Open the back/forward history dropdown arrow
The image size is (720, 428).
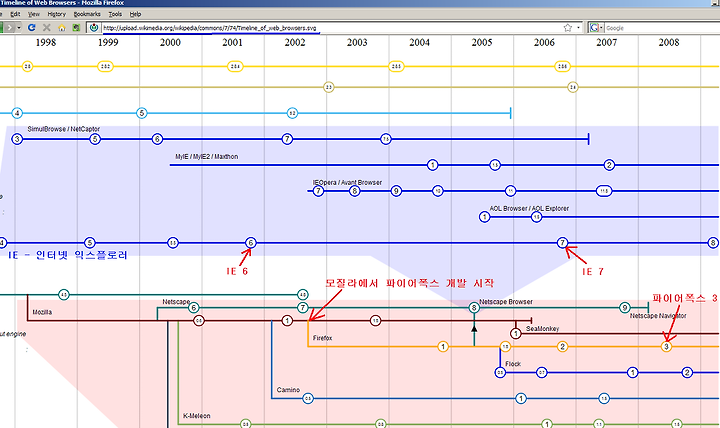[19, 28]
